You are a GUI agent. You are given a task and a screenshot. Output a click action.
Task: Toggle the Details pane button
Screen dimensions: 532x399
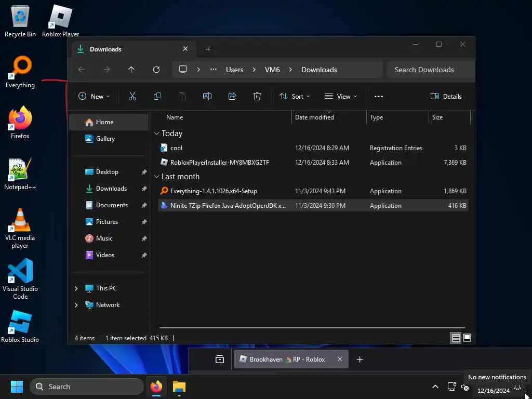(446, 96)
